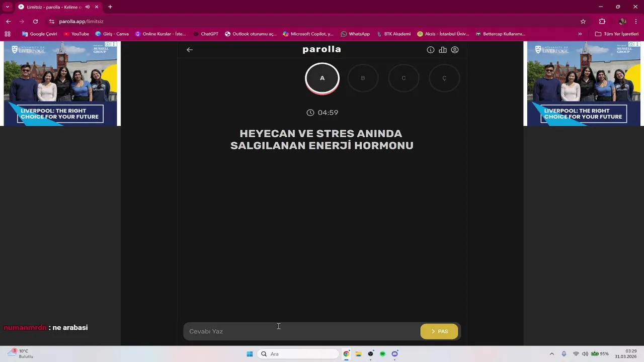Open the Outlook oturumu aç bookmark
The image size is (644, 362).
pyautogui.click(x=251, y=34)
